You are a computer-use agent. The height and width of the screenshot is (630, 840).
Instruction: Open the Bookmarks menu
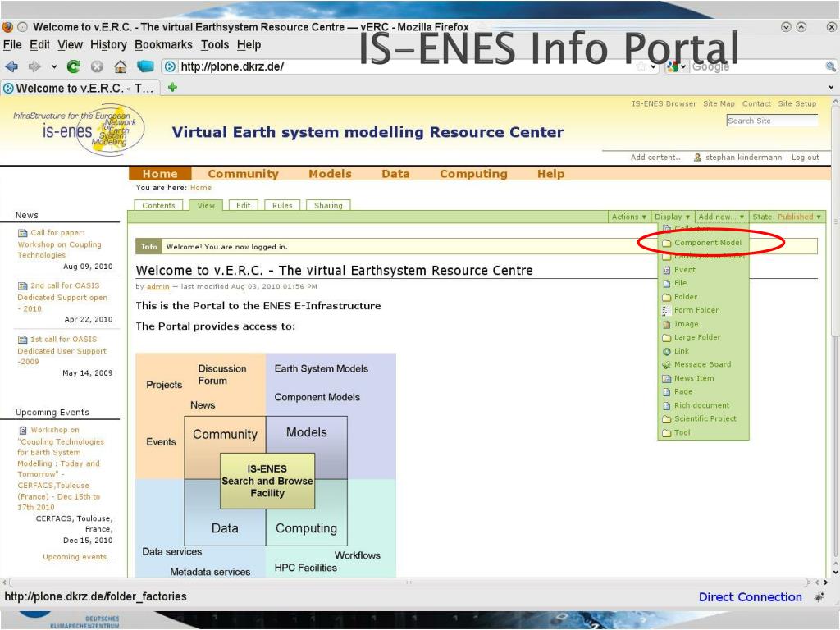163,45
